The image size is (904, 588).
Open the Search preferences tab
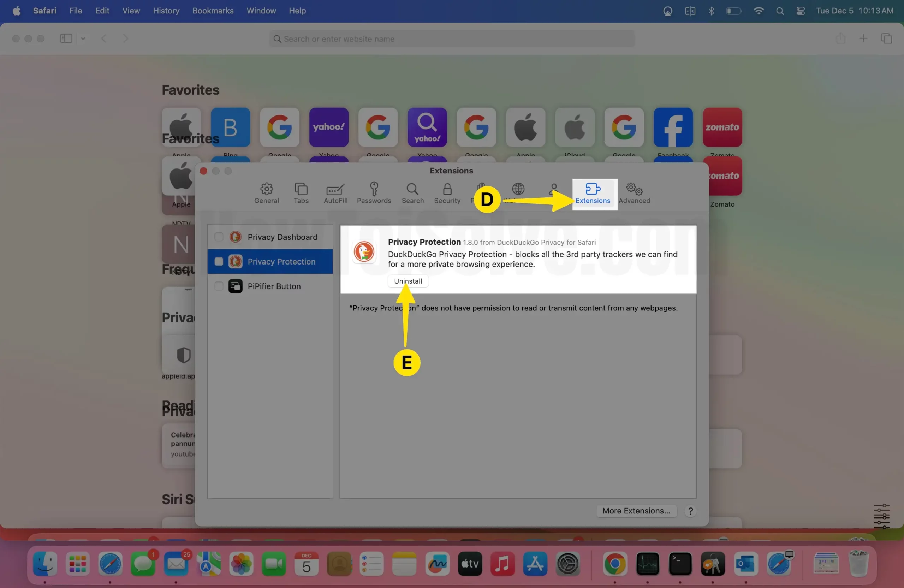pyautogui.click(x=412, y=193)
